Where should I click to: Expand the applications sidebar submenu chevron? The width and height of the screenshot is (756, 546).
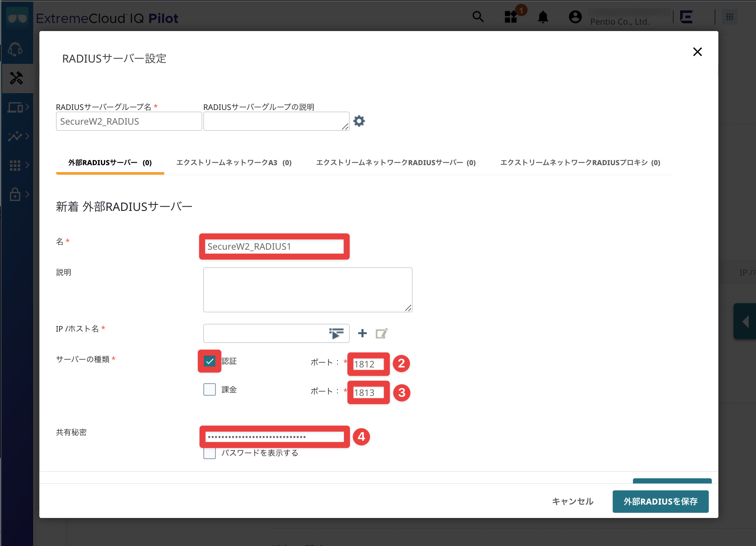tap(28, 165)
